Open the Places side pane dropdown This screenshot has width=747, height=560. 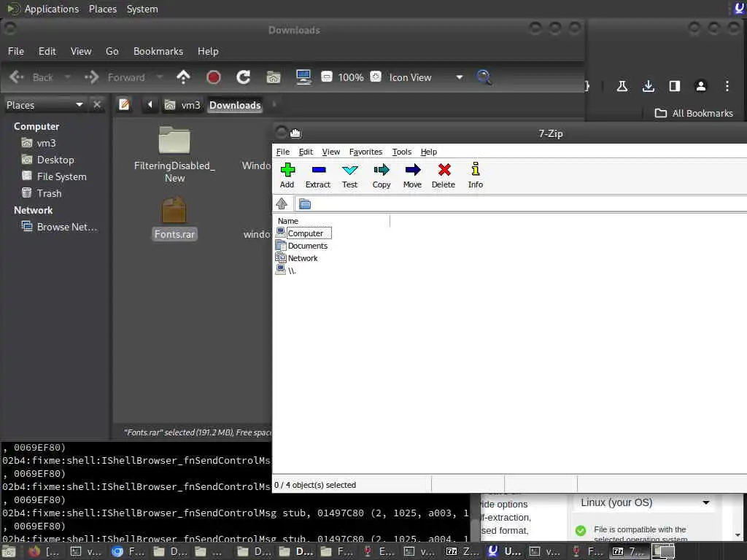(44, 105)
